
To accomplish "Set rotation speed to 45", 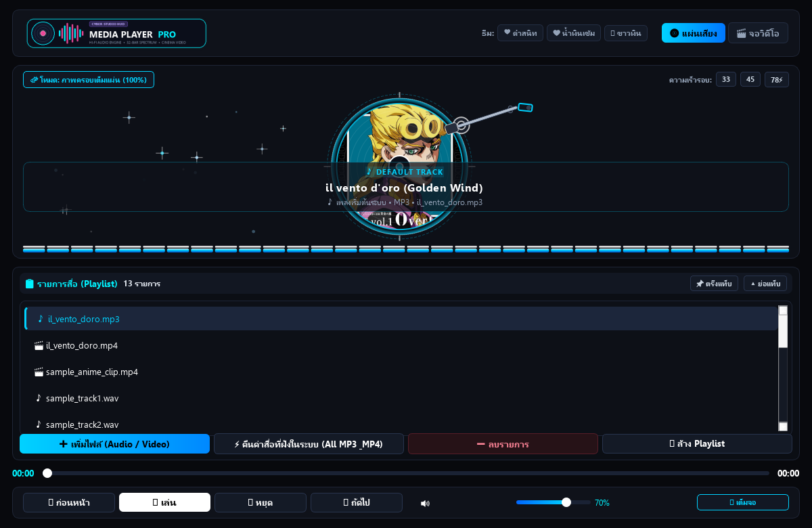I will pyautogui.click(x=750, y=80).
